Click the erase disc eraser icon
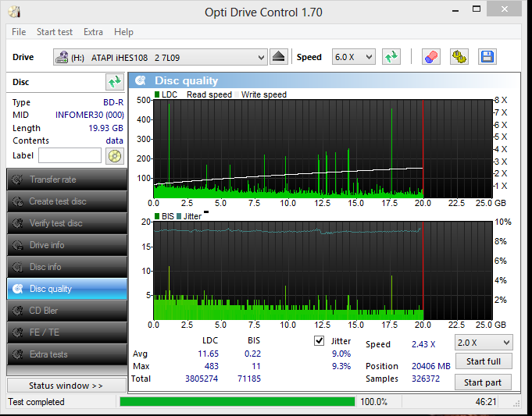 tap(431, 57)
